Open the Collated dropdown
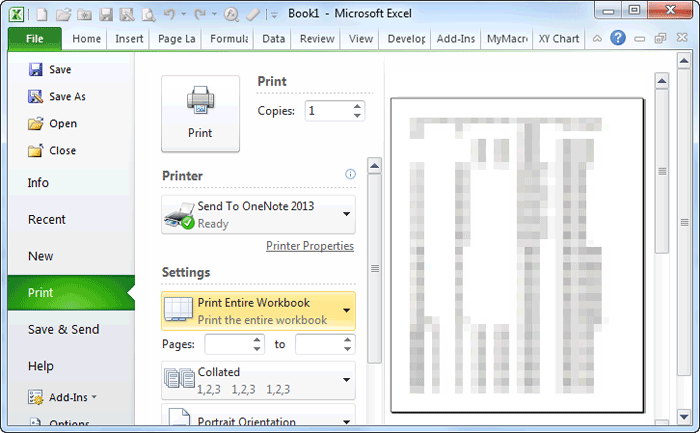This screenshot has width=700, height=433. tap(346, 380)
